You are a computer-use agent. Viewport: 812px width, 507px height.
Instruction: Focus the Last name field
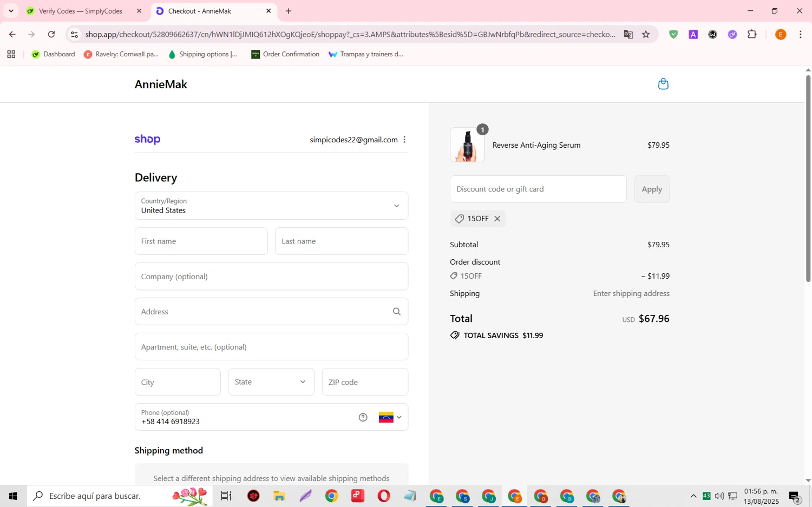[x=342, y=241]
